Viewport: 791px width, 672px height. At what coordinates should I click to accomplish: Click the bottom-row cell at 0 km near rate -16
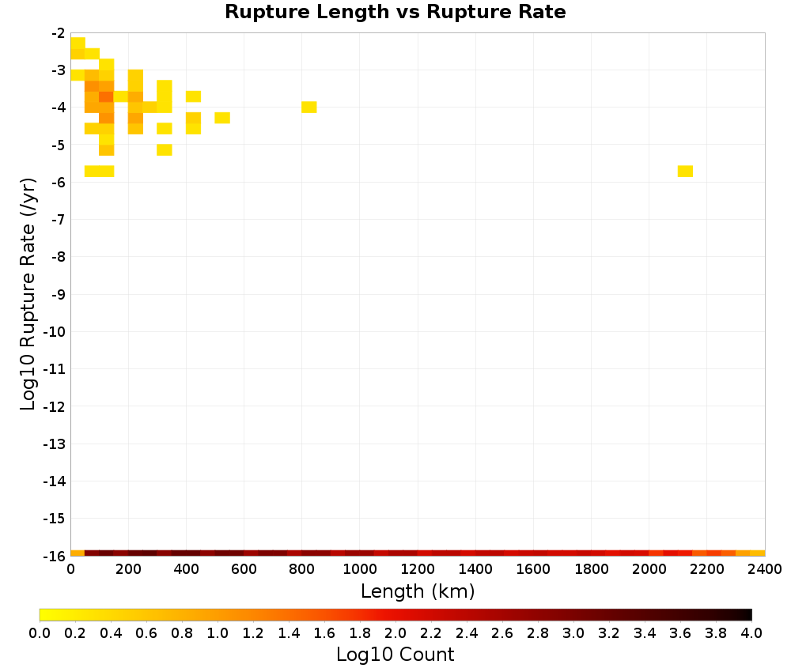[x=78, y=553]
